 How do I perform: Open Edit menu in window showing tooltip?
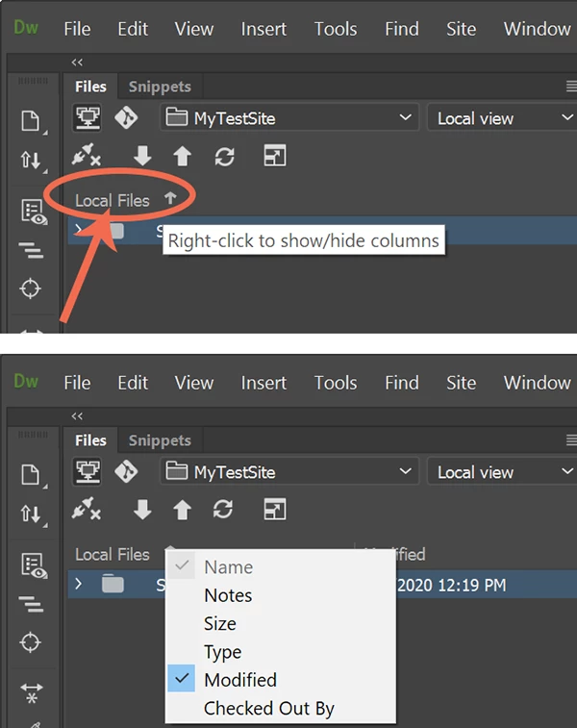[x=133, y=29]
